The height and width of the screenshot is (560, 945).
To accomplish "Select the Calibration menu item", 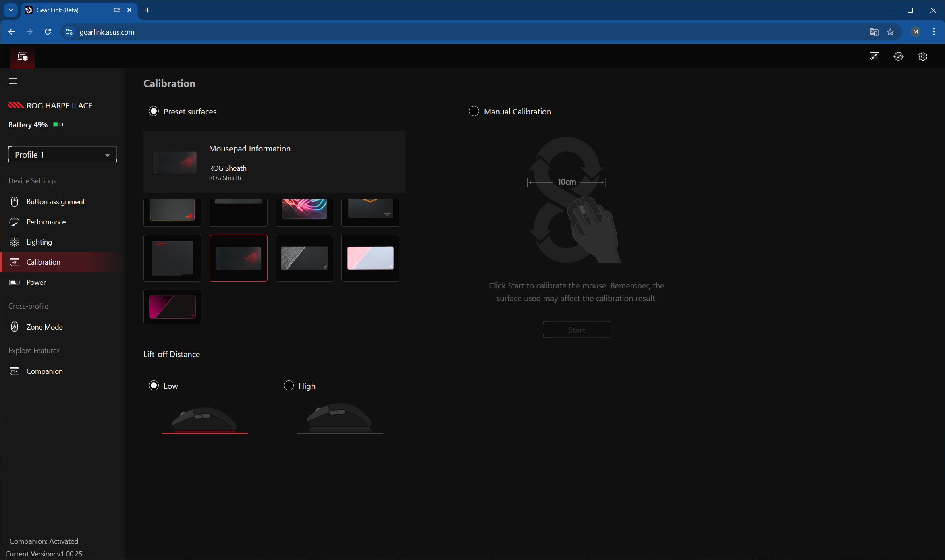I will (43, 262).
